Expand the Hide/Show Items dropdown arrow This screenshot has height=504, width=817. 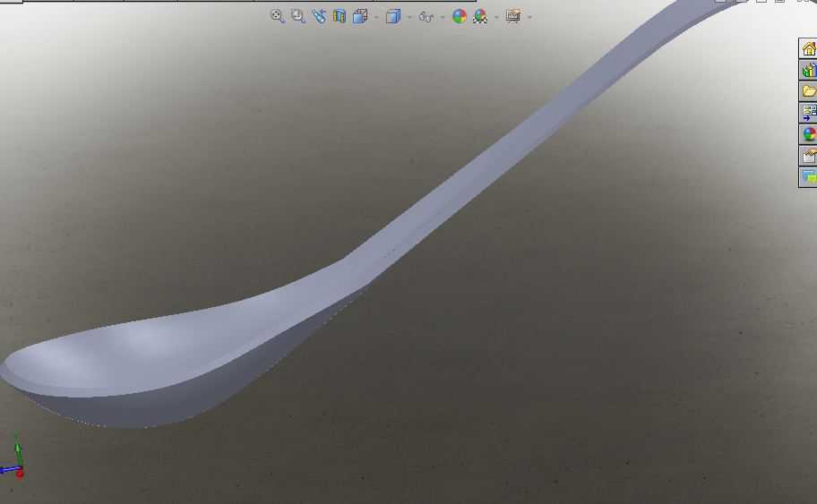click(443, 17)
